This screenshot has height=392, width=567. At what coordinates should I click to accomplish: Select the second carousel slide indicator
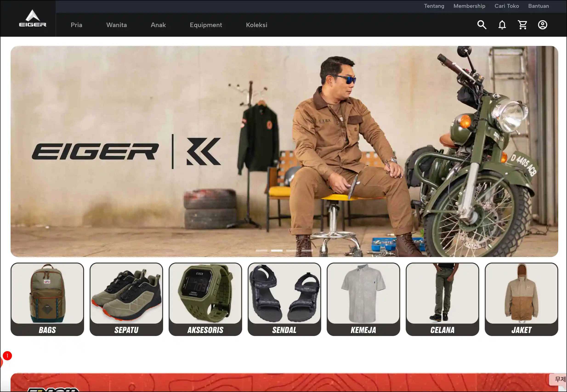click(x=277, y=251)
